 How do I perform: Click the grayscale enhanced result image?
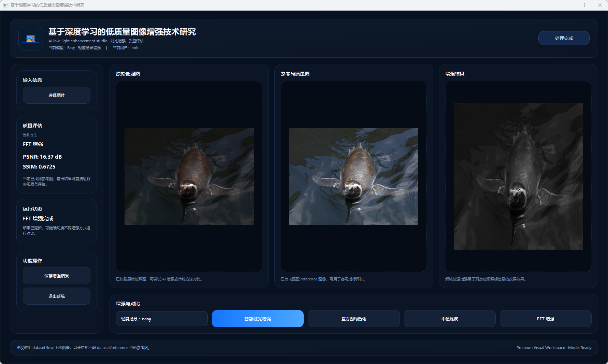pos(518,176)
